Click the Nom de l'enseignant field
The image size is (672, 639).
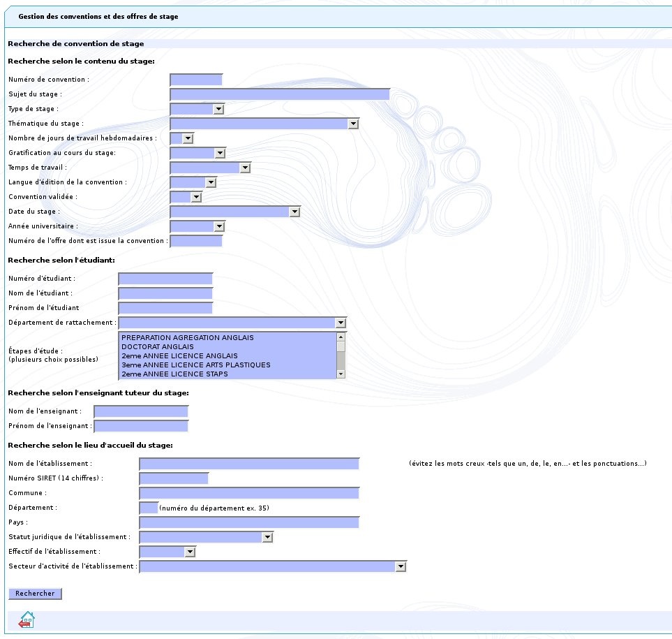coord(141,411)
